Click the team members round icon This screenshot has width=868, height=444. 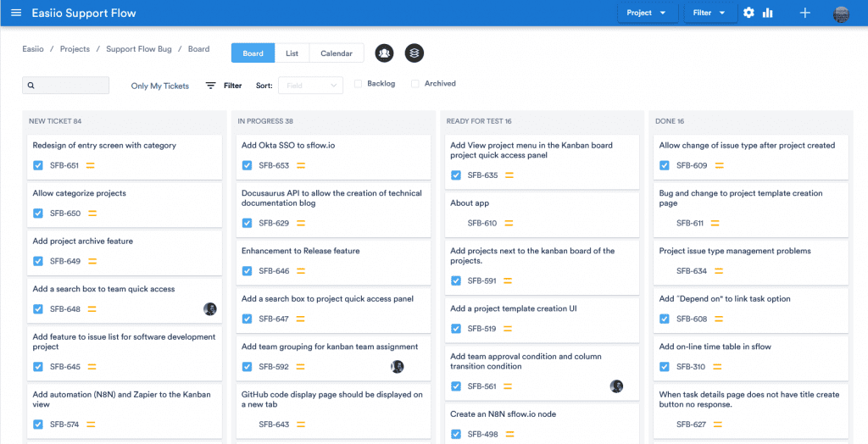(385, 53)
